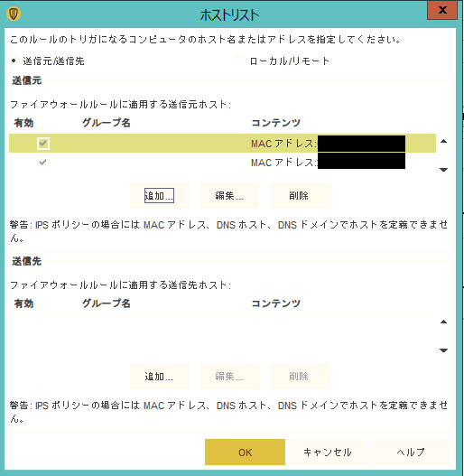
Task: Select the ローカル/リモート radio button
Action: [239, 61]
